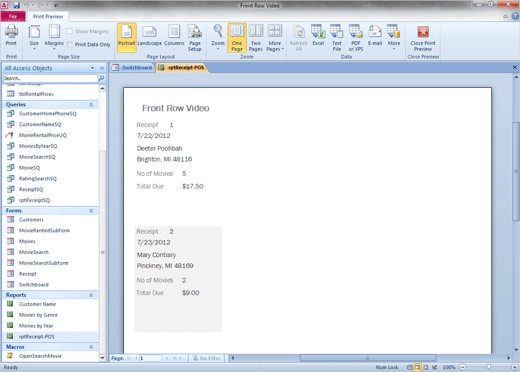Send report by E-mail
Viewport: 520px width, 372px height.
point(375,35)
